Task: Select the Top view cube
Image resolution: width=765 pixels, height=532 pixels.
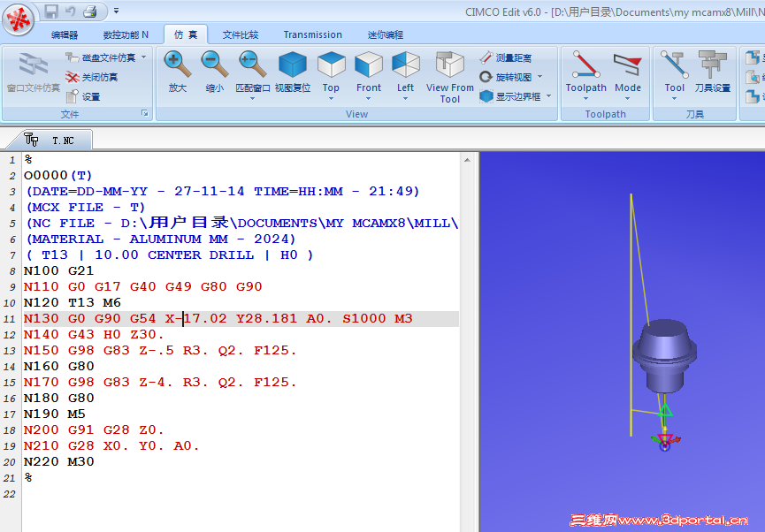Action: click(332, 65)
